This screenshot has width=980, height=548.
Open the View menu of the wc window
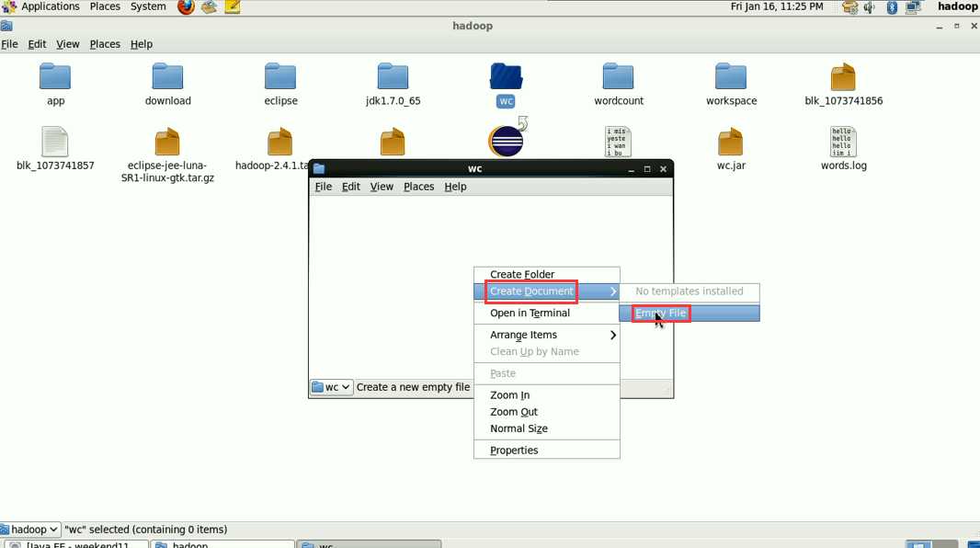pos(382,187)
